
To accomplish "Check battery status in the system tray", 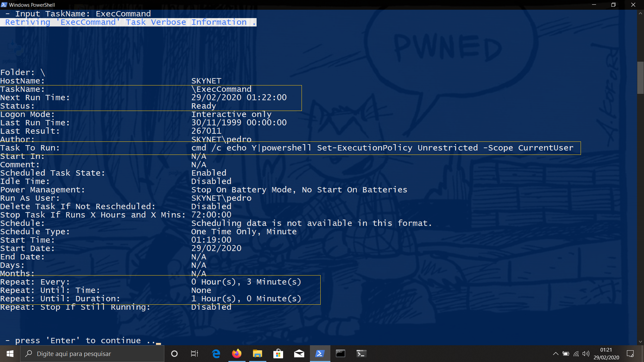I will coord(566,354).
